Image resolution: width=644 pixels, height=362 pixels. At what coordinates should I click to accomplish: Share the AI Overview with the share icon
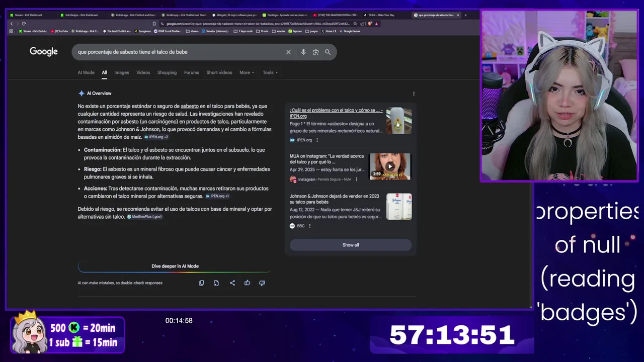pyautogui.click(x=232, y=283)
